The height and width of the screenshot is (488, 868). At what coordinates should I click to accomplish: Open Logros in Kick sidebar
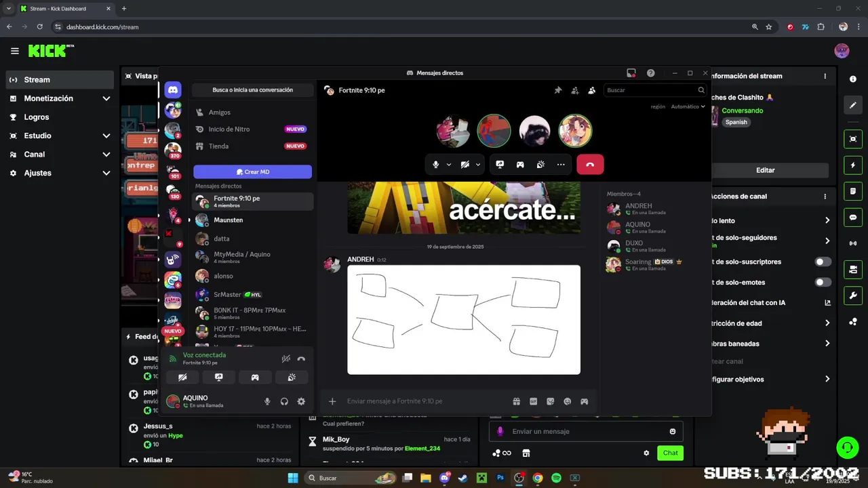(x=60, y=117)
